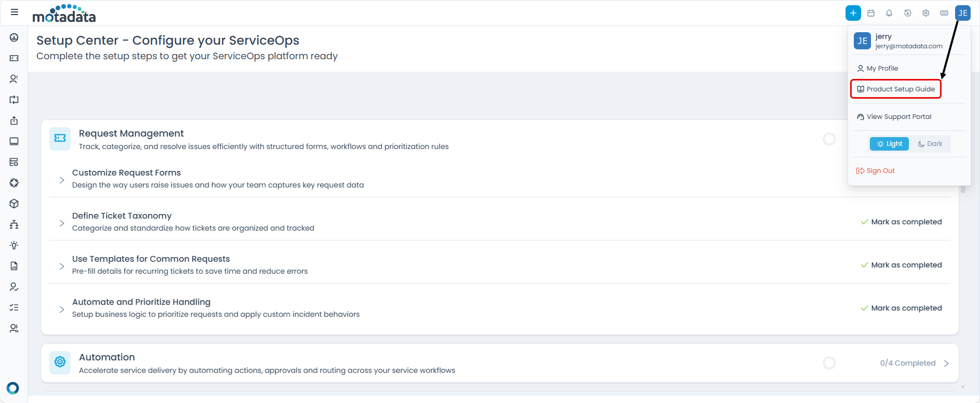Viewport: 980px width, 403px height.
Task: Mark Use Templates step as completed
Action: [901, 265]
